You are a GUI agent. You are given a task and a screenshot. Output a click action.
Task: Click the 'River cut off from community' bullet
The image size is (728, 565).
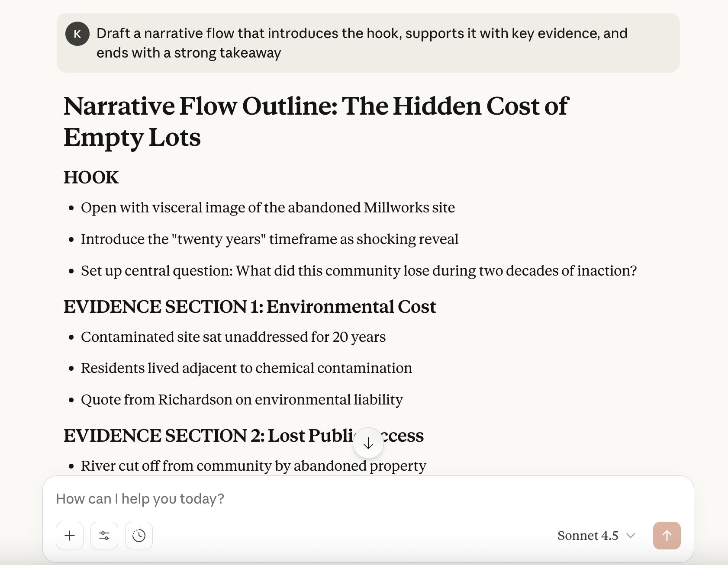(x=253, y=466)
